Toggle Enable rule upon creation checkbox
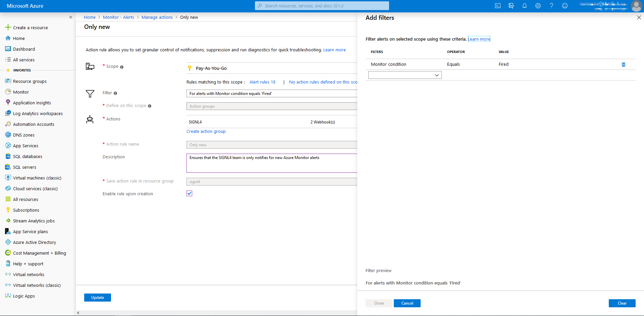Image resolution: width=644 pixels, height=316 pixels. pyautogui.click(x=190, y=194)
